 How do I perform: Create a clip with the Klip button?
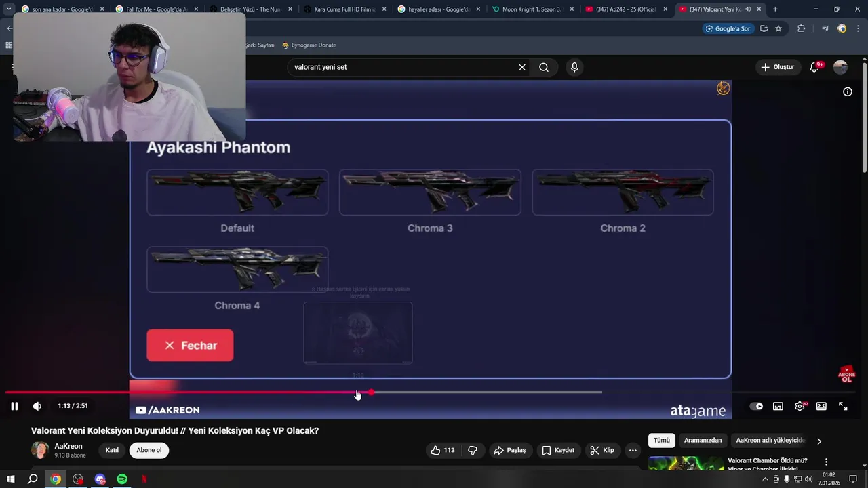coord(602,450)
